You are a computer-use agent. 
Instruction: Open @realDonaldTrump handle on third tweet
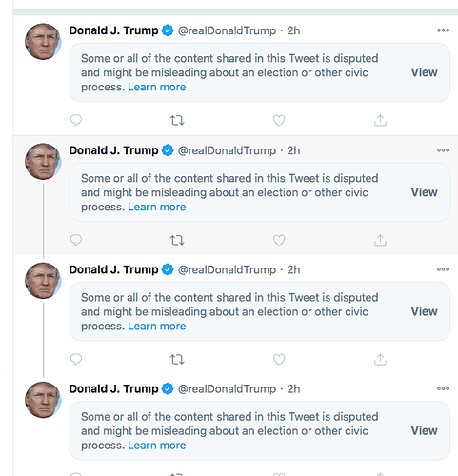(227, 269)
